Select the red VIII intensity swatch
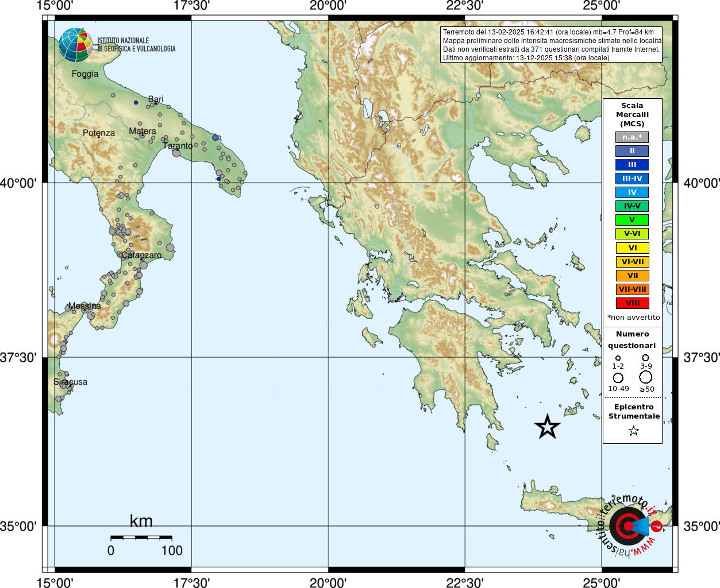The width and height of the screenshot is (720, 588). 632,303
